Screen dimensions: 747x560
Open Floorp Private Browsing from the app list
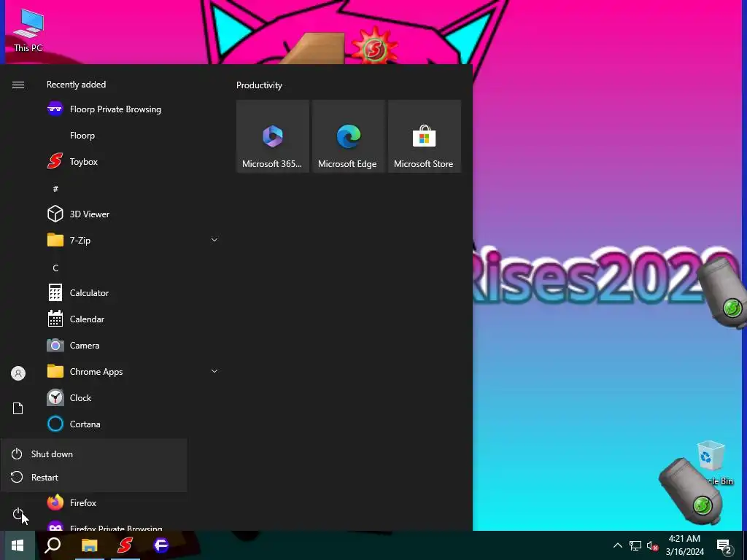point(133,109)
